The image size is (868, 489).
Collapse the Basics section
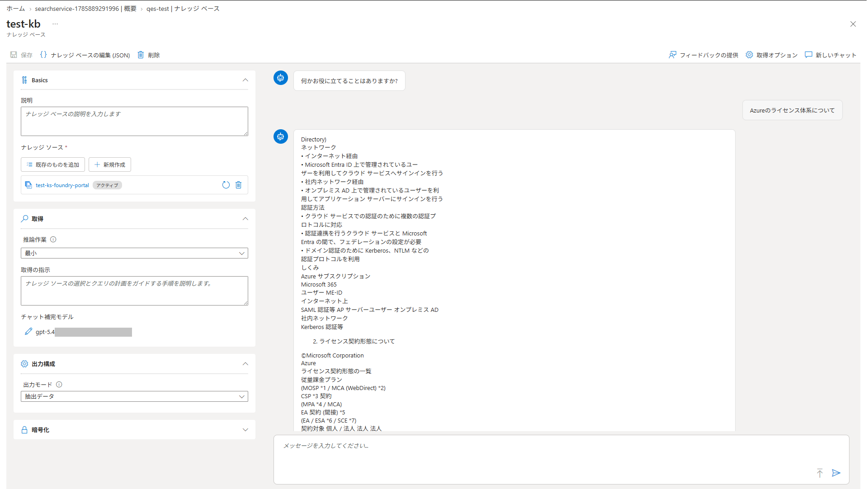point(245,80)
